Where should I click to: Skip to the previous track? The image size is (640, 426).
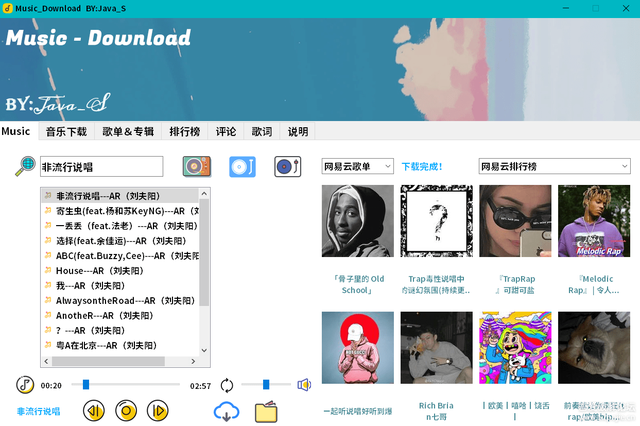pos(94,411)
